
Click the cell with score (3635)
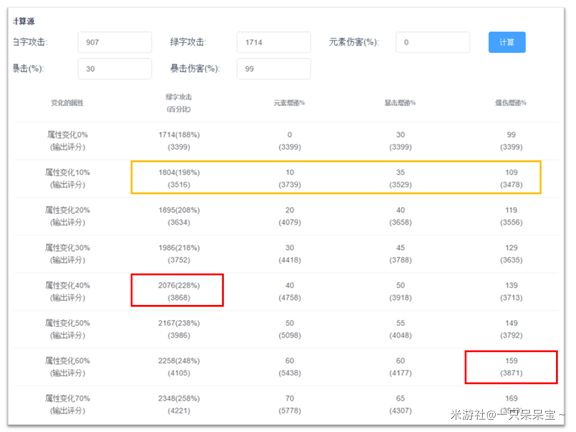(x=511, y=253)
